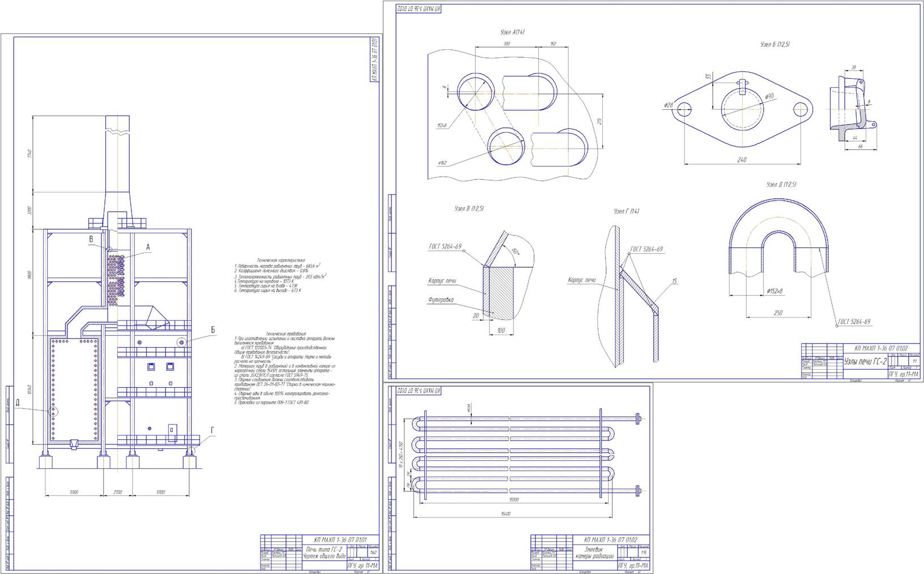Click the 'Ø28' bolt hole label
The width and height of the screenshot is (924, 574).
click(x=668, y=105)
